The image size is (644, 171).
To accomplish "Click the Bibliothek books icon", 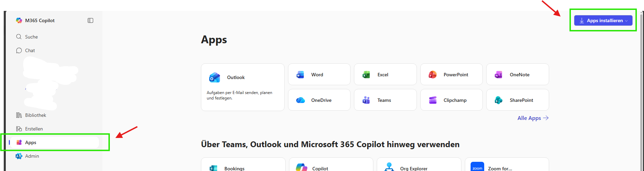I will click(19, 115).
